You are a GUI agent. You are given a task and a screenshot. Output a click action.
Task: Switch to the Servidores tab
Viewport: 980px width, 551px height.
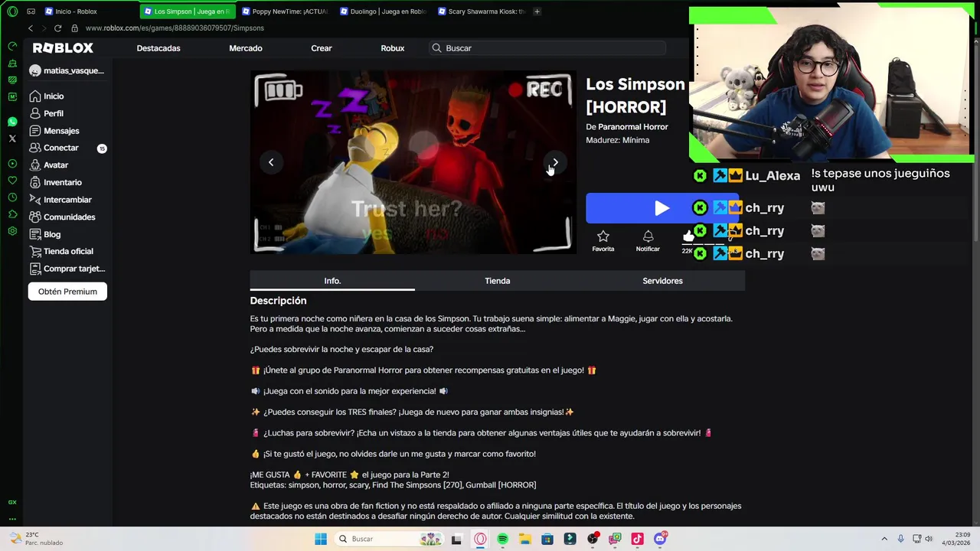point(662,281)
